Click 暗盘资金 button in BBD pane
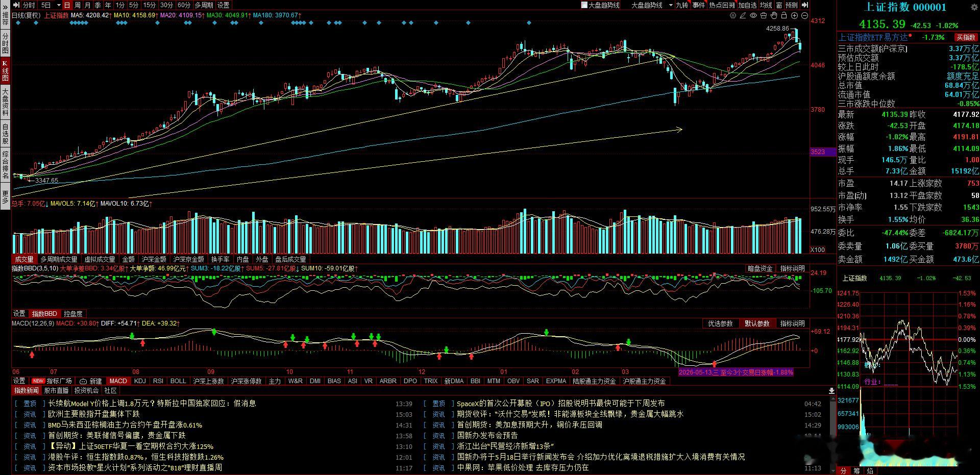Screen dimensions: 980x475 [x=760, y=268]
